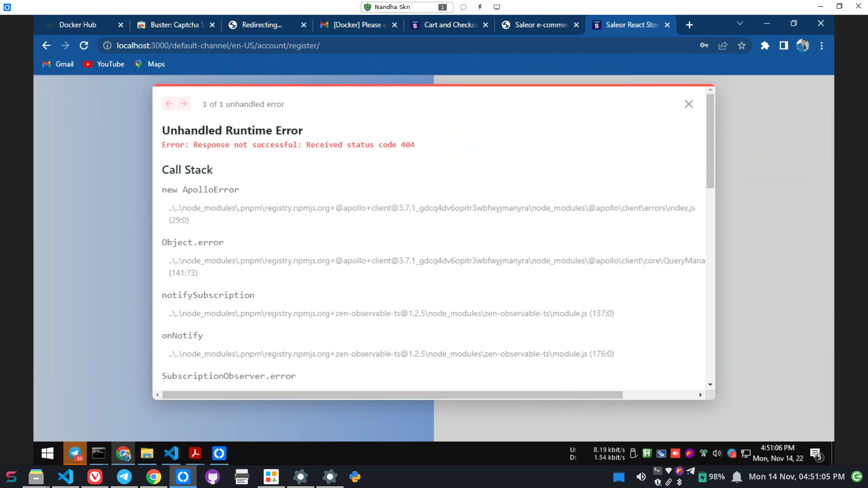
Task: Open Chrome side panel icon
Action: pyautogui.click(x=784, y=46)
